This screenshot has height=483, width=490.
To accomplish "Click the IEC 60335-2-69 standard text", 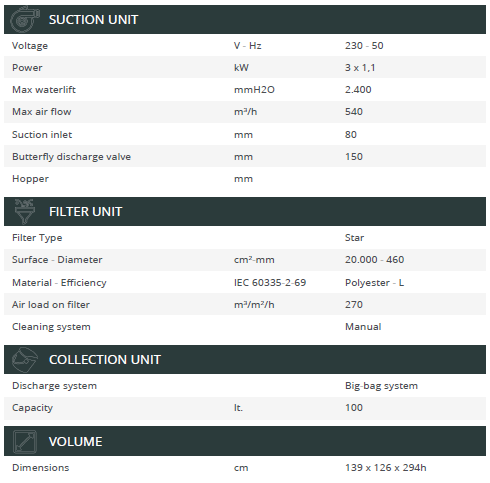I will 270,283.
